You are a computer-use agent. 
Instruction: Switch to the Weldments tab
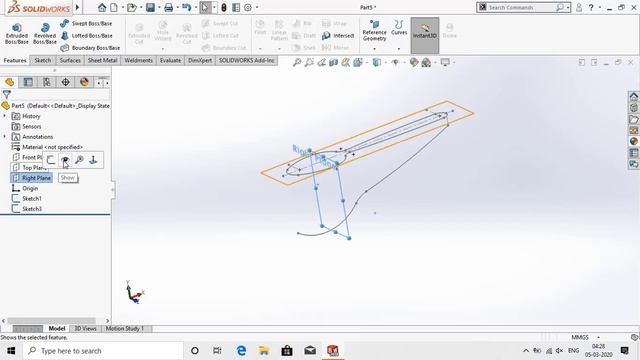pos(138,60)
